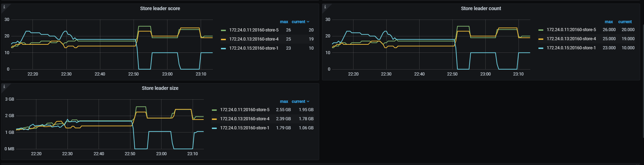Screen dimensions: 644x165
Task: Sort Store leader count legend by max
Action: [x=609, y=22]
